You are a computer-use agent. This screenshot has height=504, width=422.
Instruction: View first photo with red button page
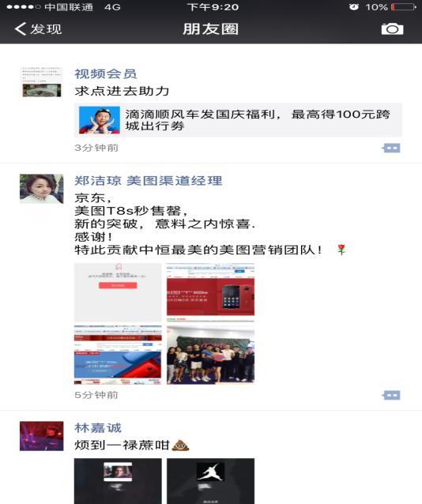[x=118, y=292]
